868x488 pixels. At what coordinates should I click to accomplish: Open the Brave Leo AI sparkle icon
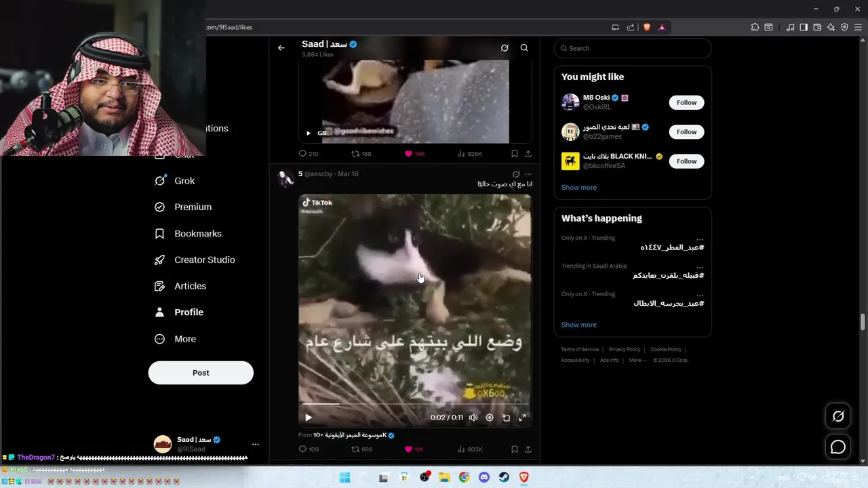point(831,27)
